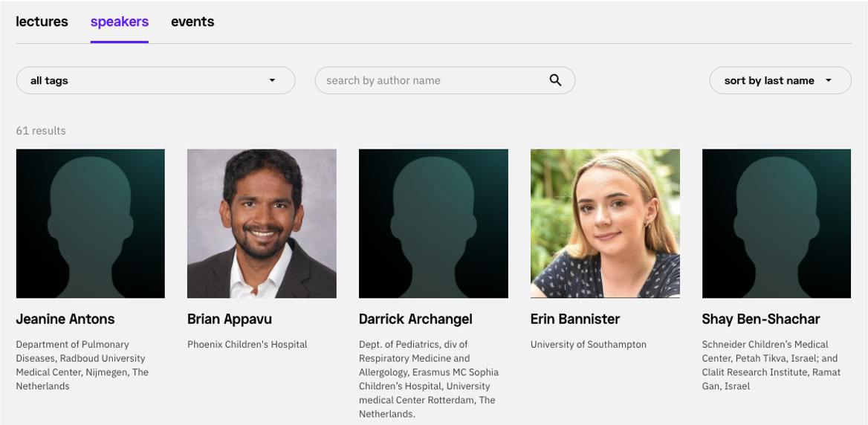Click Shay Ben-Shachar's silhouette avatar

click(777, 224)
